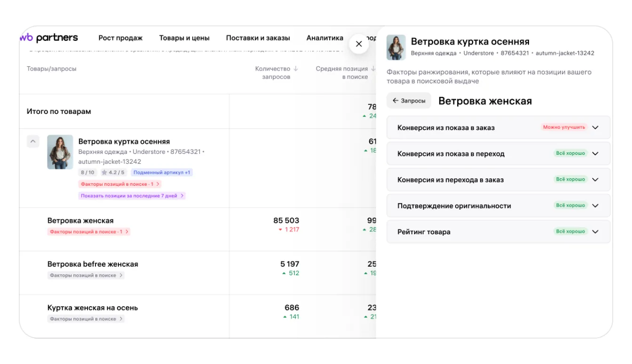The height and width of the screenshot is (364, 632).
Task: Open the Рост продаж menu
Action: tap(120, 38)
